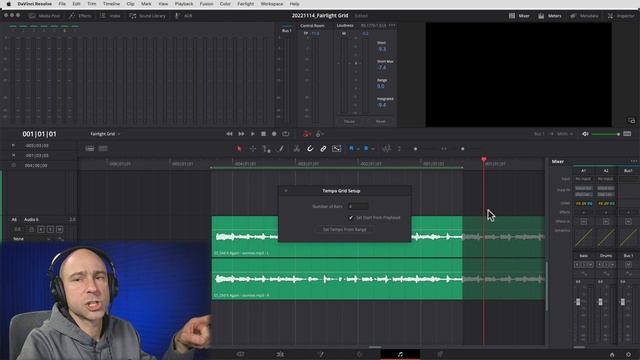Screen dimensions: 640x360
Task: Open the A1 dynamics curve display
Action: tap(584, 238)
